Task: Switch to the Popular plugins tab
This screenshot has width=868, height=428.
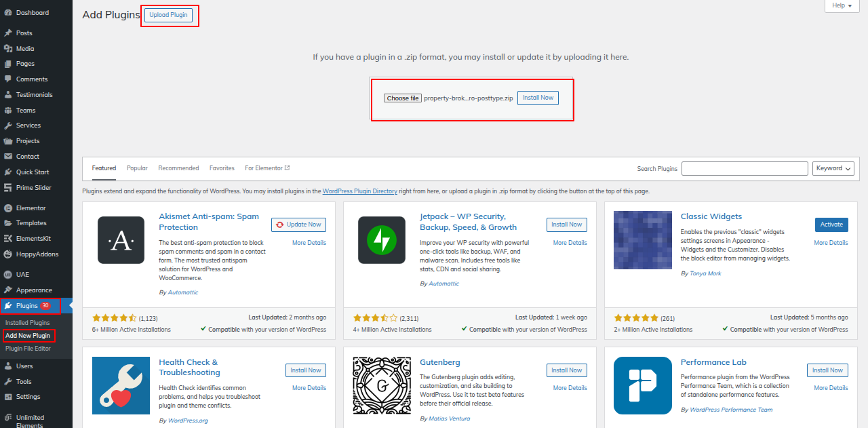Action: (137, 168)
